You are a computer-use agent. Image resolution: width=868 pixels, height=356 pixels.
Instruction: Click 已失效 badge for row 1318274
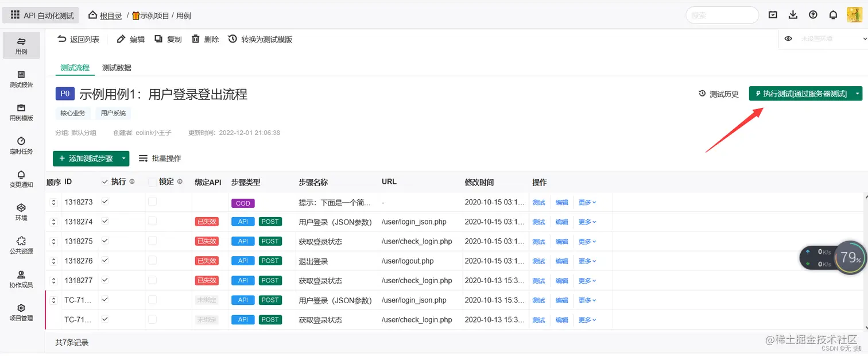(207, 222)
